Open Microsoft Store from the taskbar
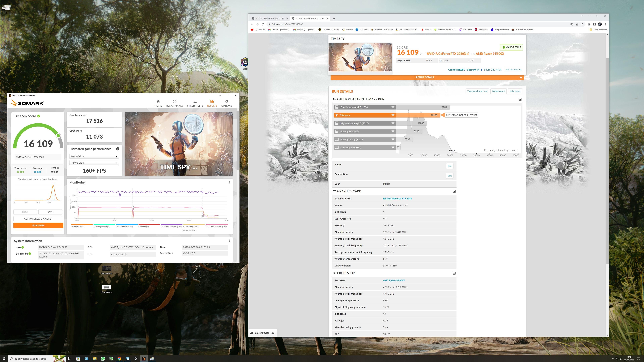 pyautogui.click(x=78, y=358)
